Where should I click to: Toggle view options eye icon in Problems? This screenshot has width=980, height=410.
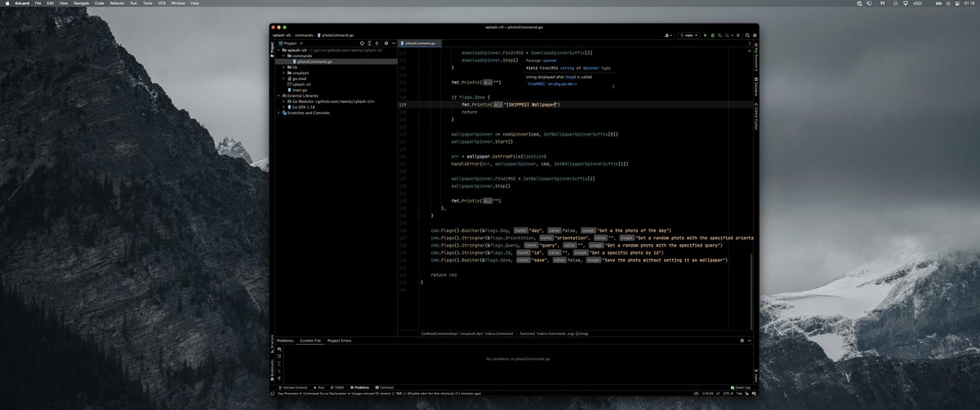tap(279, 350)
